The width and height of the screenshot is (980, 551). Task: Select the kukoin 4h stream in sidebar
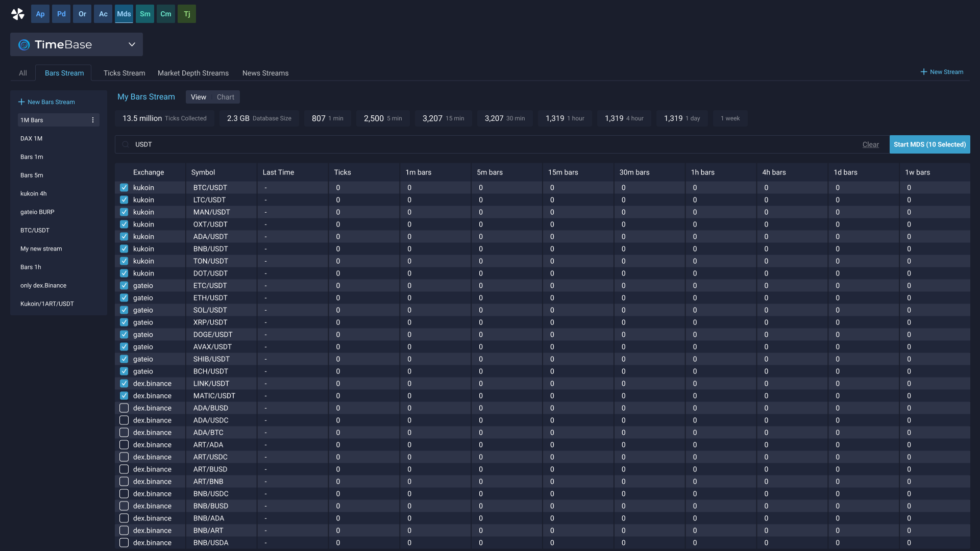(x=34, y=193)
